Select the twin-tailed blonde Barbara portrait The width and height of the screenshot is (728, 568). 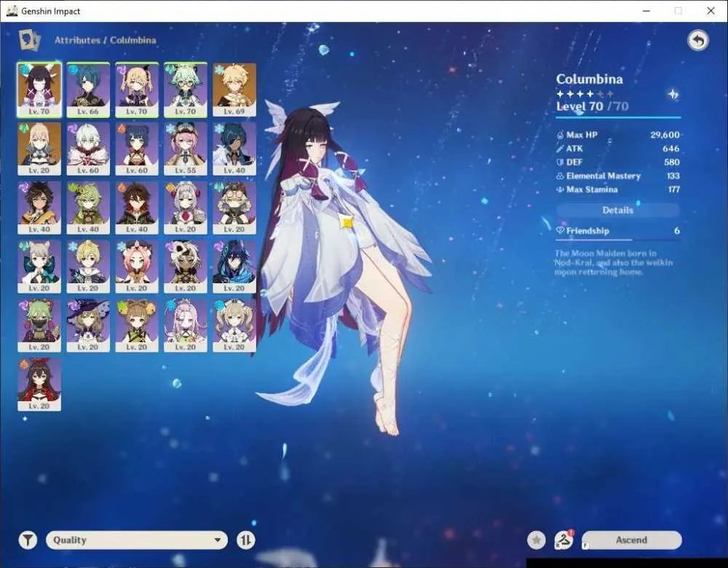[x=234, y=326]
